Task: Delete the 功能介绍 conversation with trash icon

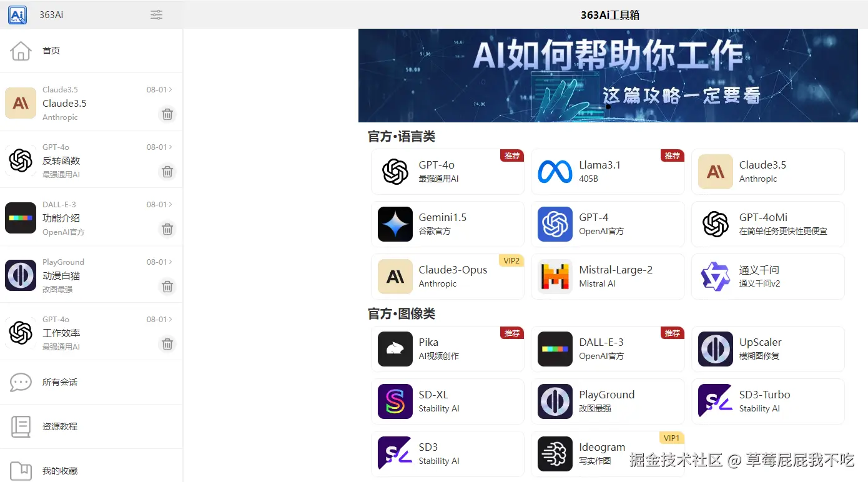Action: click(167, 229)
